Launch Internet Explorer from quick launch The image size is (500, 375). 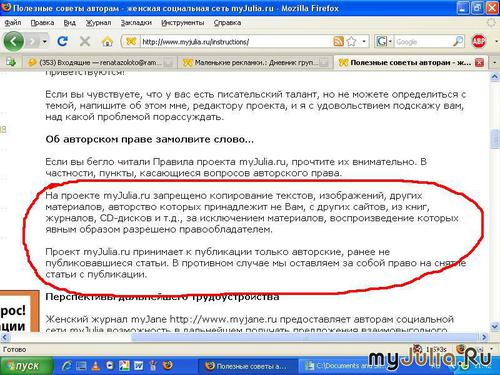coord(66,366)
